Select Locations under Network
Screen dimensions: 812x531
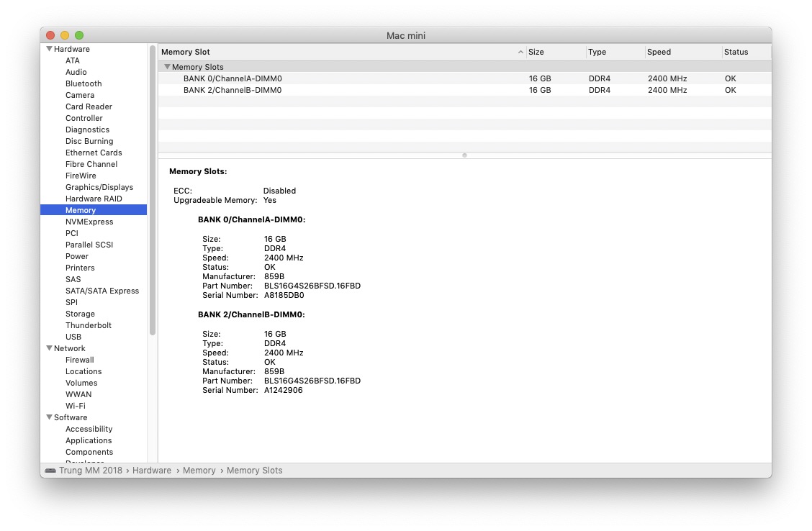(84, 371)
